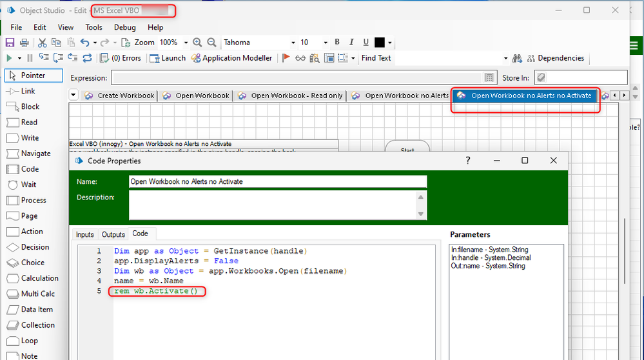Viewport: 644px width, 360px height.
Task: Click the Dependencies button
Action: pos(554,58)
